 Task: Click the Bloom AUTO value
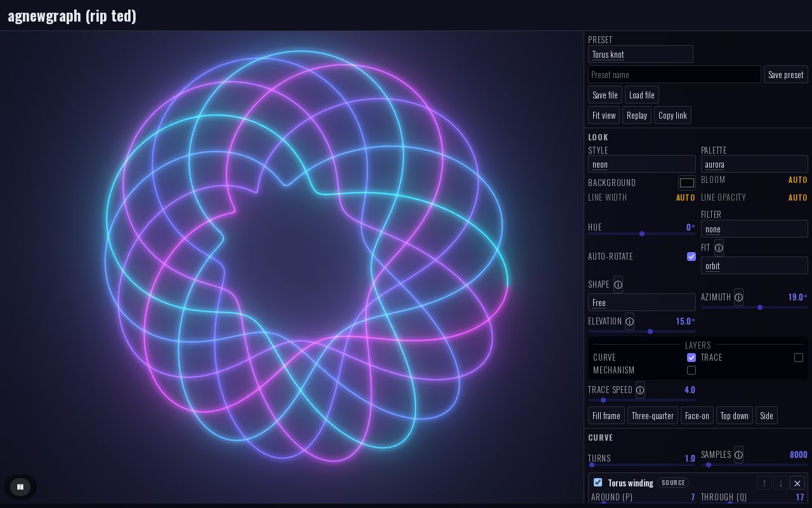click(798, 180)
